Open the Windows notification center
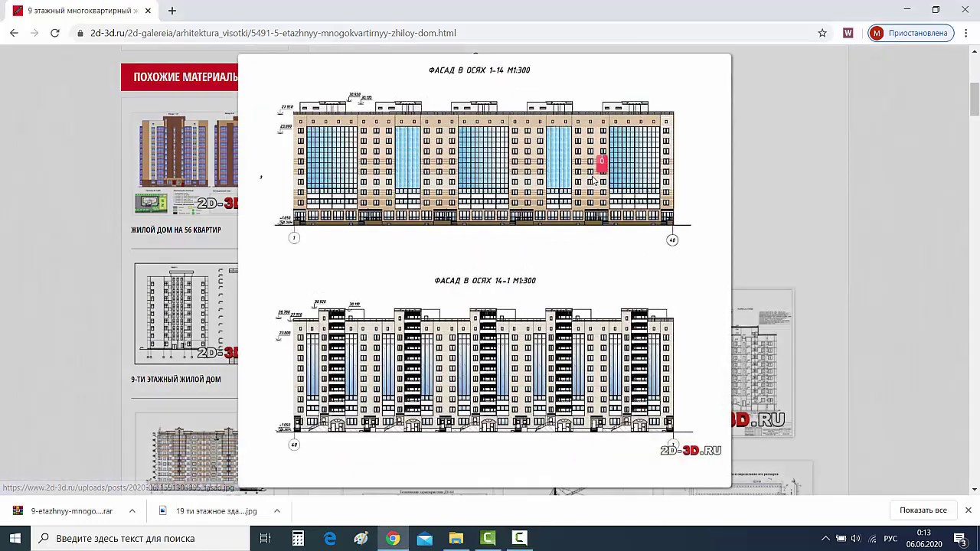 [x=960, y=538]
